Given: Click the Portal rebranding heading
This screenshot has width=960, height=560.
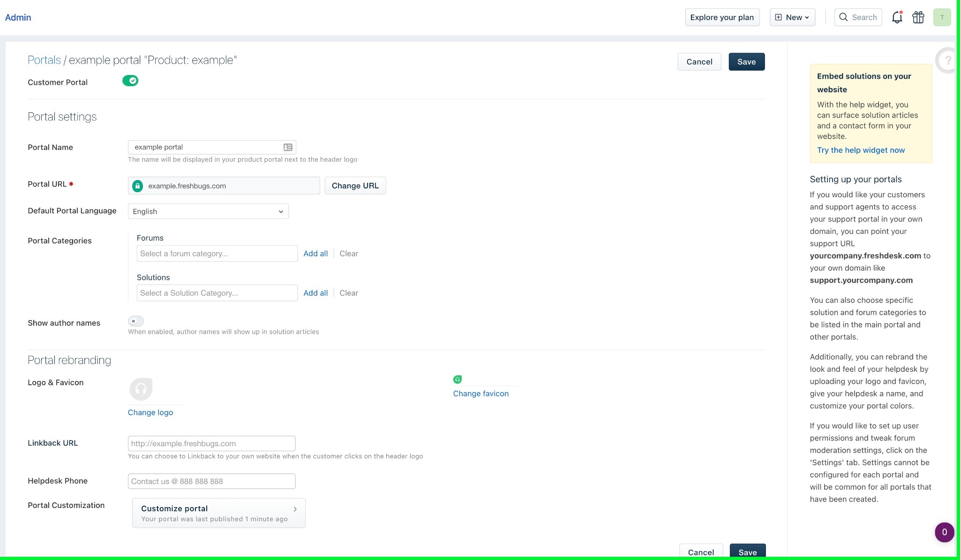Looking at the screenshot, I should point(69,360).
